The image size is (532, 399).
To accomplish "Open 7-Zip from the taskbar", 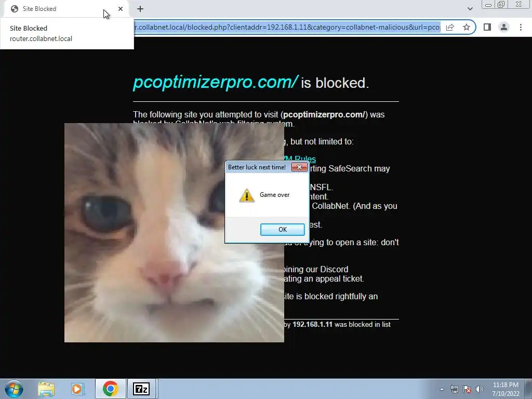I will click(x=141, y=389).
